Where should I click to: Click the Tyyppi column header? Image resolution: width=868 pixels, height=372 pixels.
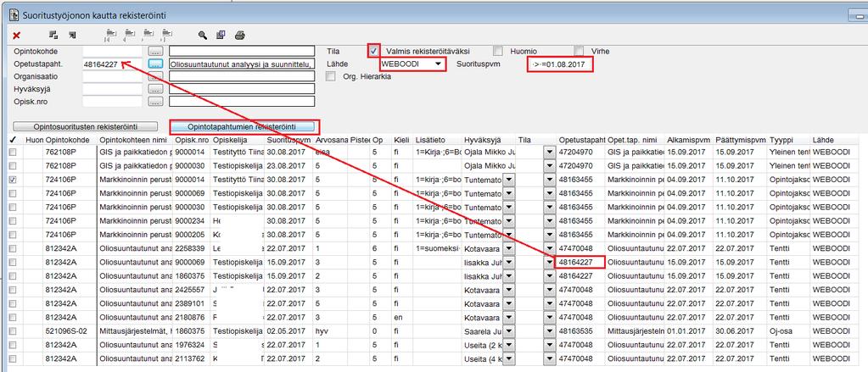788,140
